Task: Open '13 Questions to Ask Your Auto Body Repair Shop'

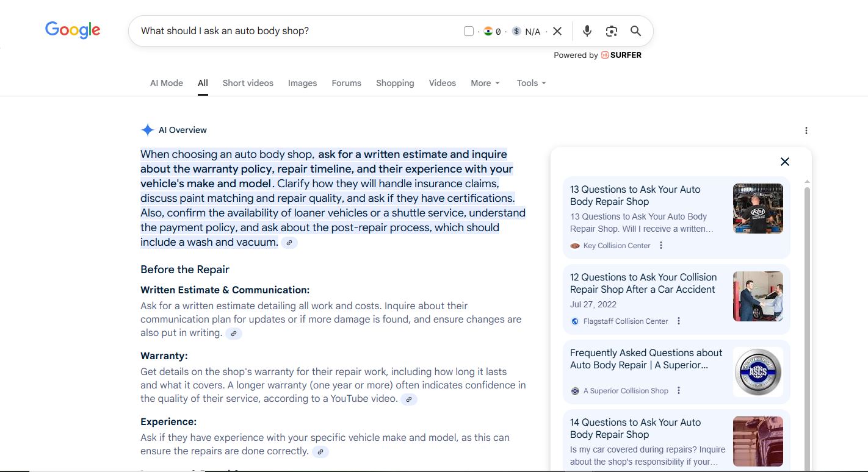Action: point(635,195)
